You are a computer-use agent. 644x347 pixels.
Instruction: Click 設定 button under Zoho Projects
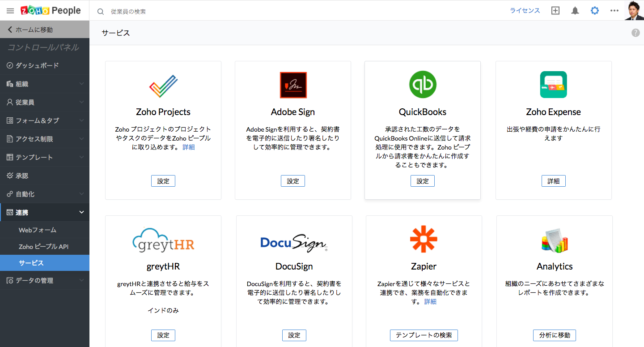tap(163, 181)
